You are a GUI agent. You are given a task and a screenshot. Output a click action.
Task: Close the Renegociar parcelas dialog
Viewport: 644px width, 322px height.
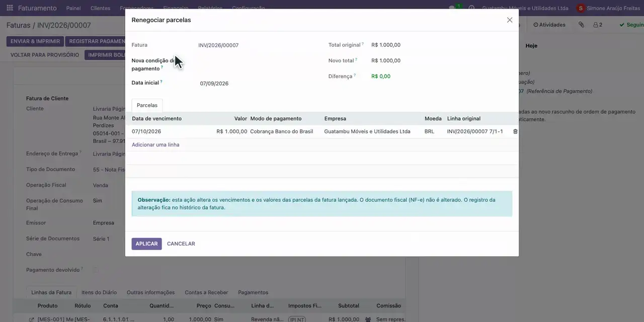pos(510,20)
